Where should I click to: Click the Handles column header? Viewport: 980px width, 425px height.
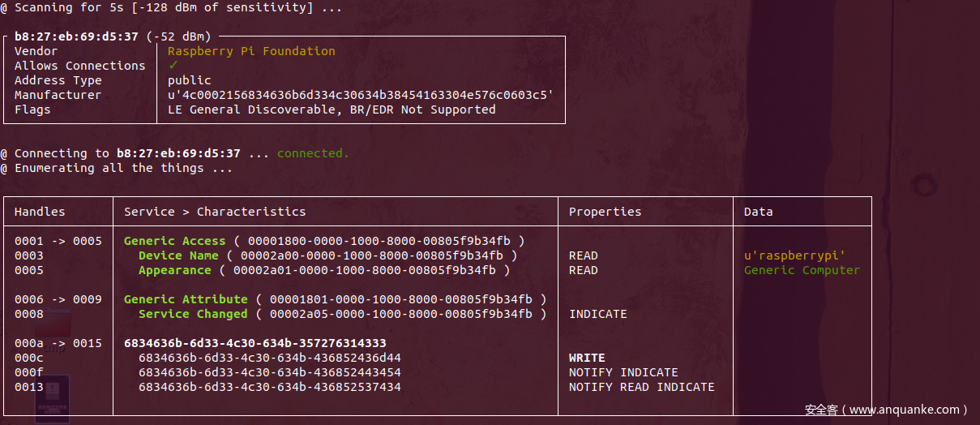(x=40, y=212)
